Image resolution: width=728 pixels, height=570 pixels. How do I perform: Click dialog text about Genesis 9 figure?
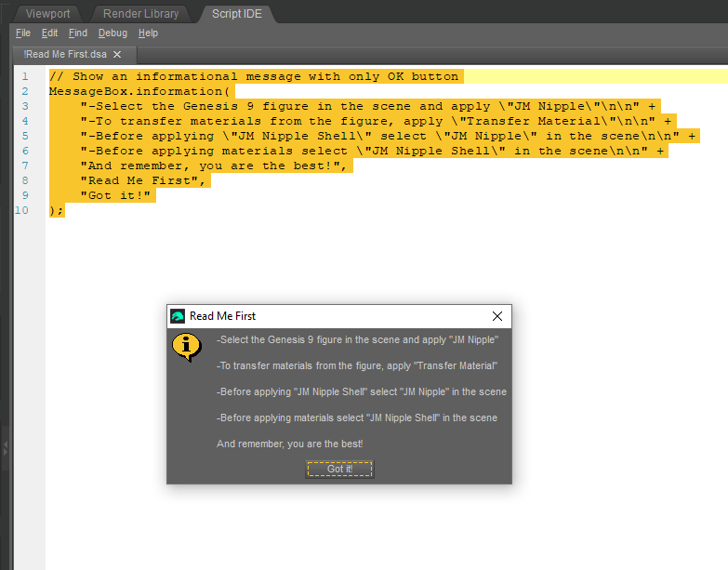[x=358, y=339]
